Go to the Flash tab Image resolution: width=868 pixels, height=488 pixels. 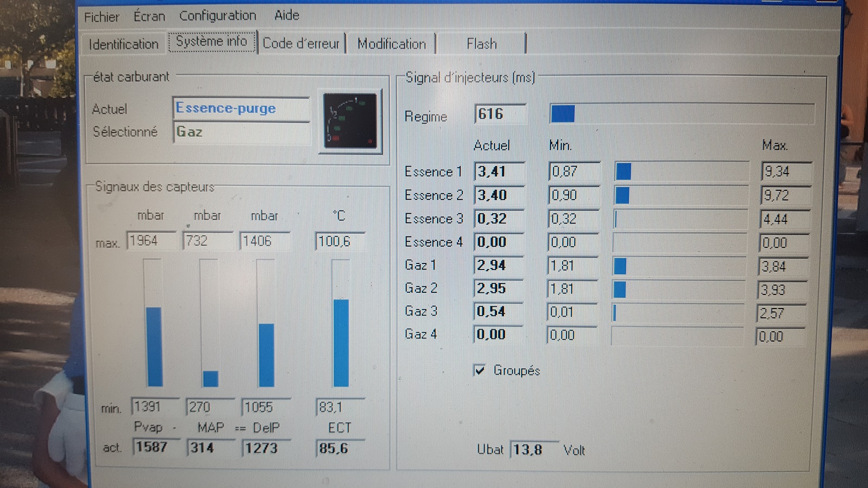click(x=481, y=44)
